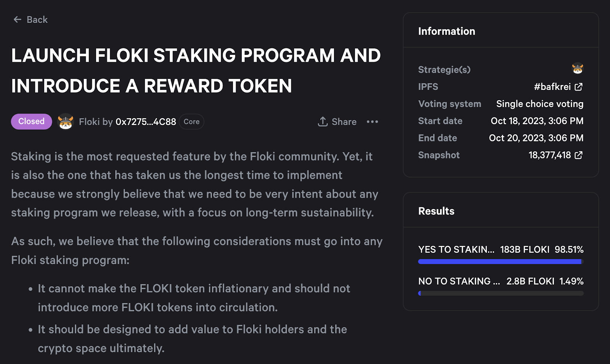This screenshot has height=364, width=610.
Task: Open the IPFS external link icon
Action: pos(578,87)
